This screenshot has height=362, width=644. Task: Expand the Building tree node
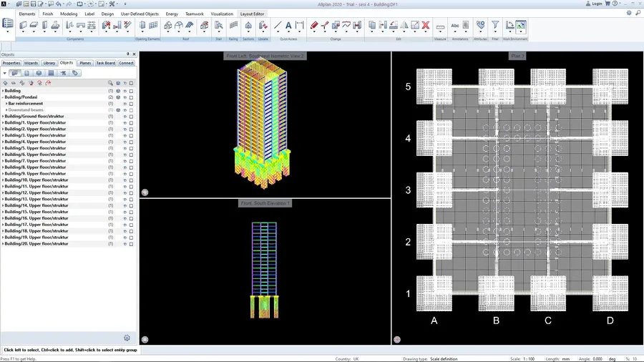pos(3,91)
